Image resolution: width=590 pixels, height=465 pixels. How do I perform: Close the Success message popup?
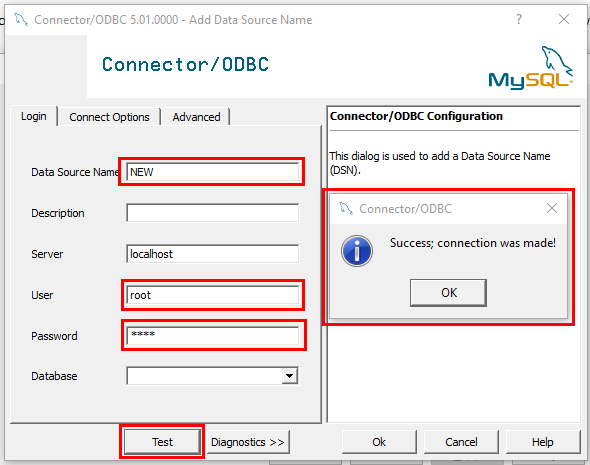pyautogui.click(x=552, y=208)
